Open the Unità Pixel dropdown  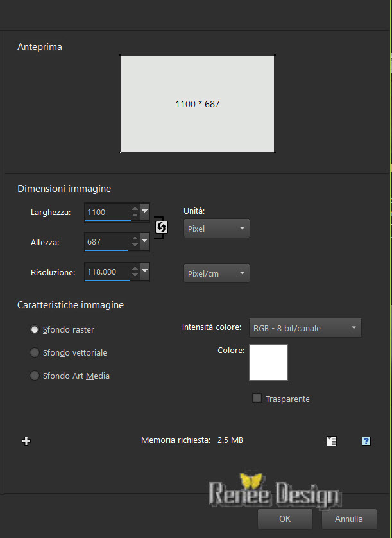pos(217,228)
